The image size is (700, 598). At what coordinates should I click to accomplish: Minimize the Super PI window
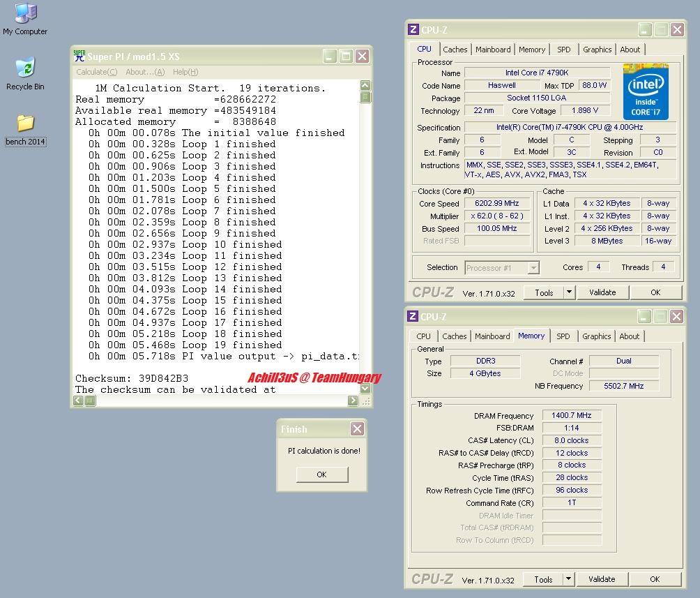330,57
